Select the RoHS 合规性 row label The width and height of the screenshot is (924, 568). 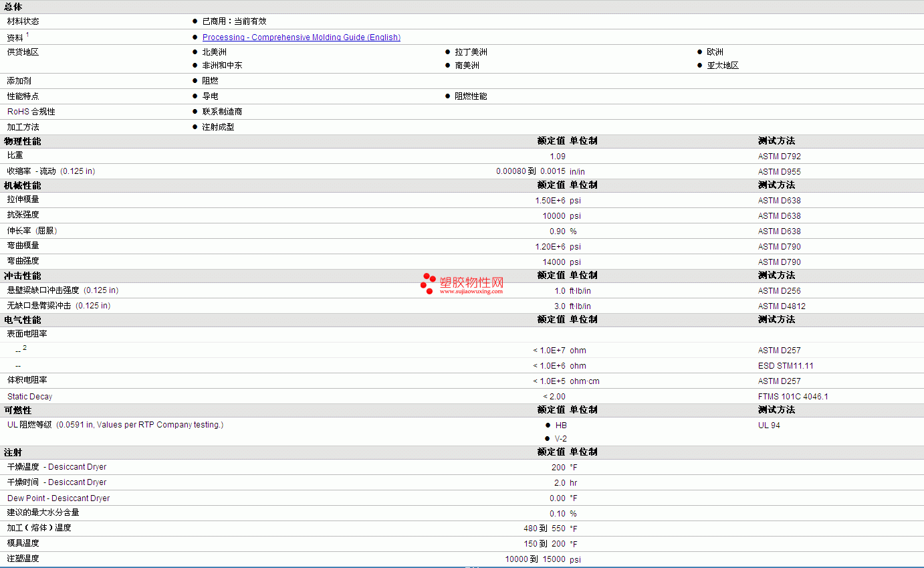(x=31, y=112)
